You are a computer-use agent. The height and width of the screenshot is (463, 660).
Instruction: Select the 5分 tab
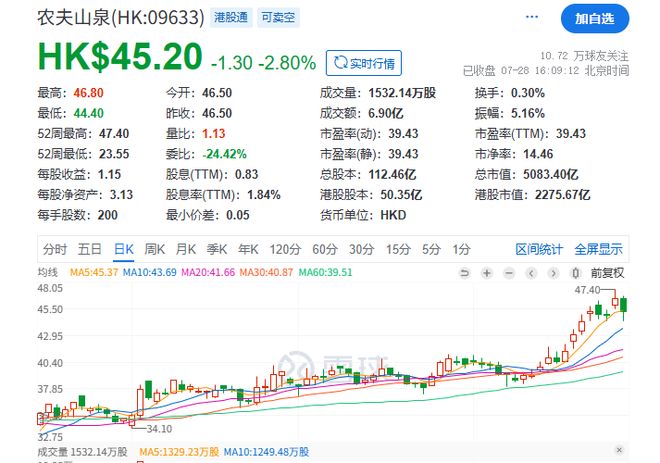click(x=431, y=249)
